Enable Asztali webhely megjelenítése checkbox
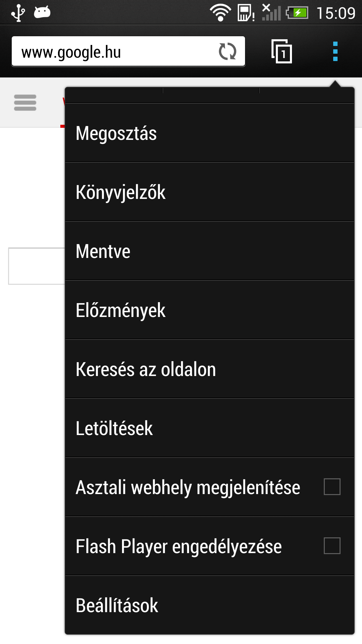Screen dimensions: 362x644 (332, 487)
